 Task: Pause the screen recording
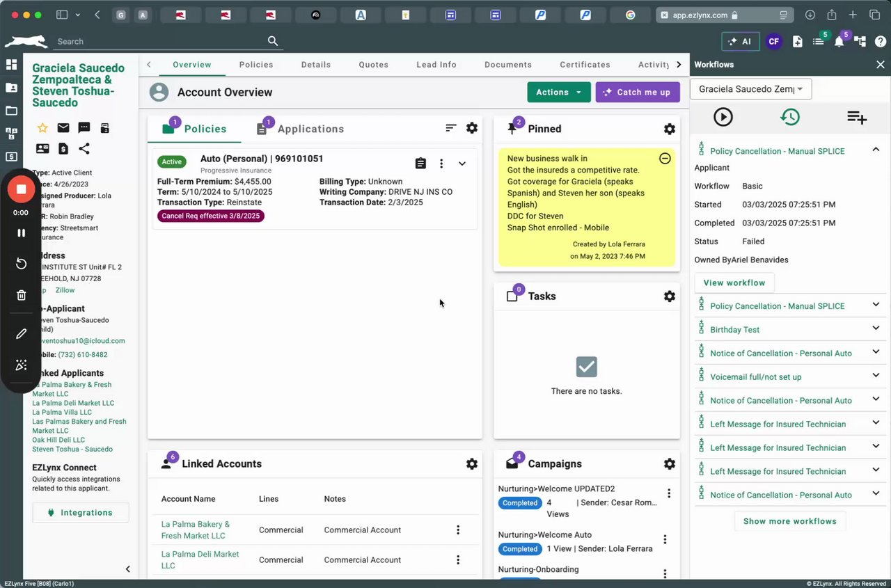pyautogui.click(x=21, y=233)
